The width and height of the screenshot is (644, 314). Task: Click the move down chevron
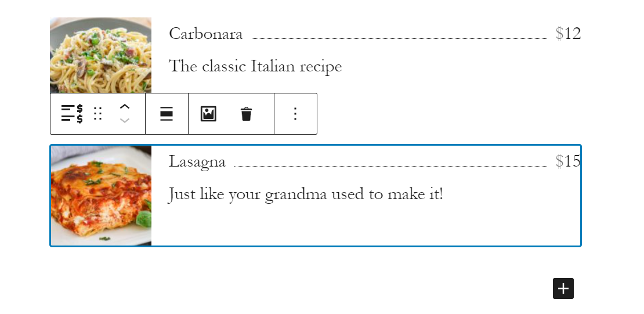pos(124,121)
